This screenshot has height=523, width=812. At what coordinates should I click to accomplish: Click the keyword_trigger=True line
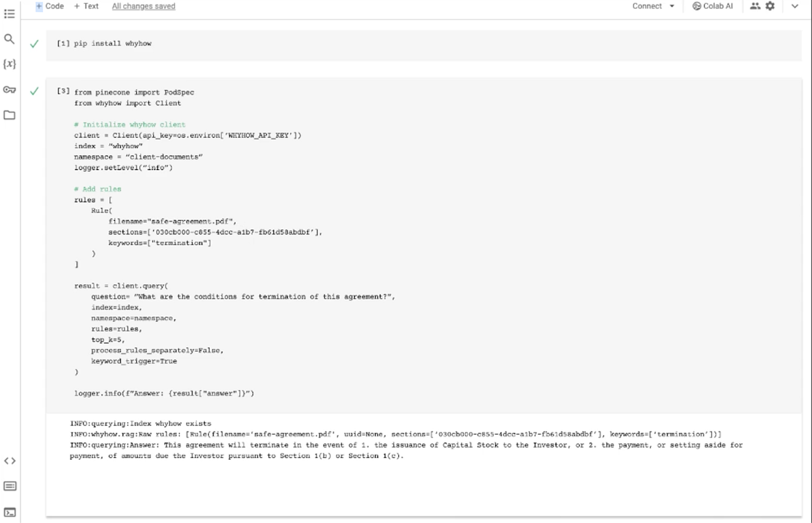(x=134, y=361)
